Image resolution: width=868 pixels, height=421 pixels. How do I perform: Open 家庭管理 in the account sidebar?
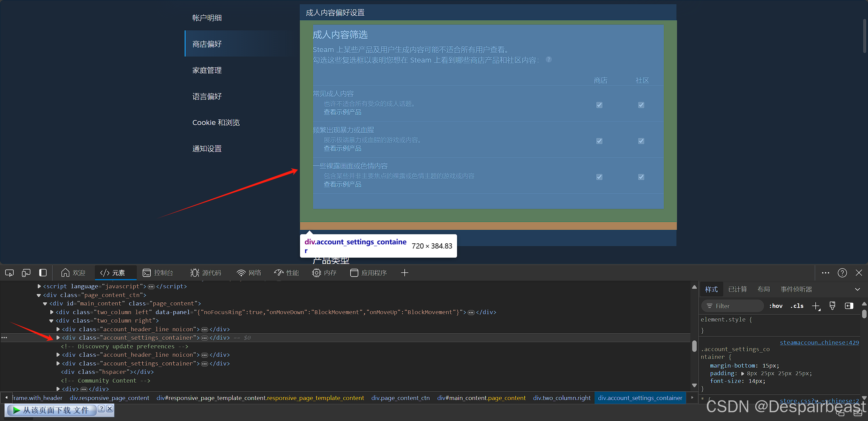[207, 70]
